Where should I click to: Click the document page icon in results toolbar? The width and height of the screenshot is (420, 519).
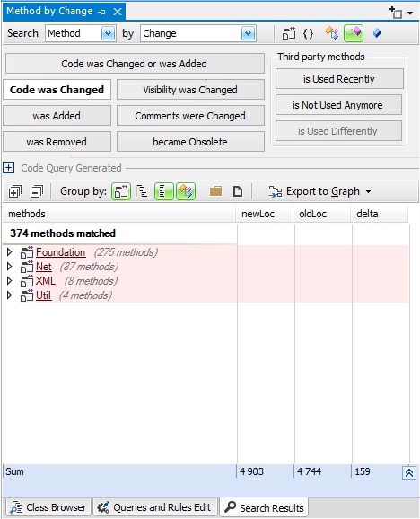[238, 191]
